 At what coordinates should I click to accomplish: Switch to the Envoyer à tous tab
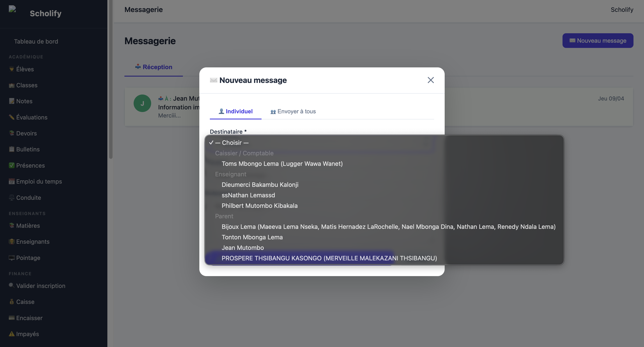pyautogui.click(x=293, y=111)
